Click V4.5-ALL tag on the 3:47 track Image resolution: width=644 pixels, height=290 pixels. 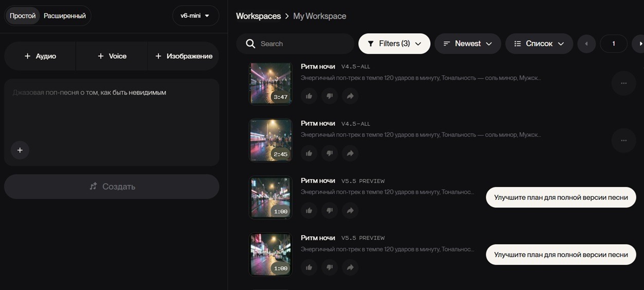pyautogui.click(x=356, y=67)
